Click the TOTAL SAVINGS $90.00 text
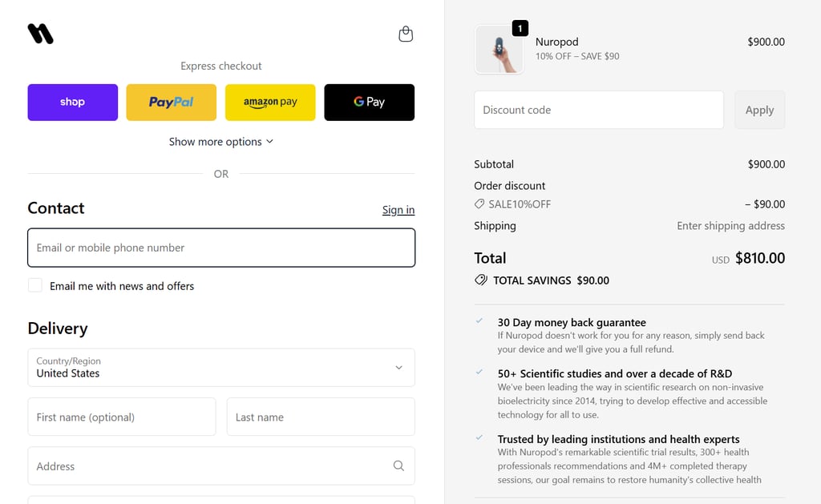 551,280
